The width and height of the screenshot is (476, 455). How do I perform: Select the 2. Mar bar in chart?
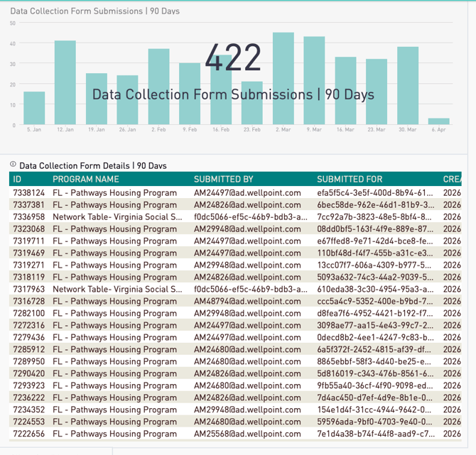point(283,79)
